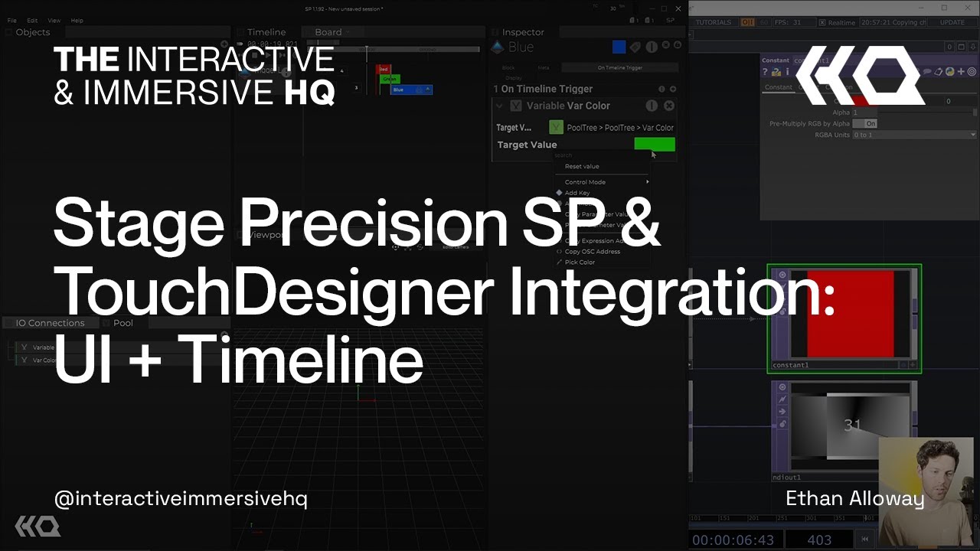980x551 pixels.
Task: Click the frame number 403 field
Action: click(818, 540)
